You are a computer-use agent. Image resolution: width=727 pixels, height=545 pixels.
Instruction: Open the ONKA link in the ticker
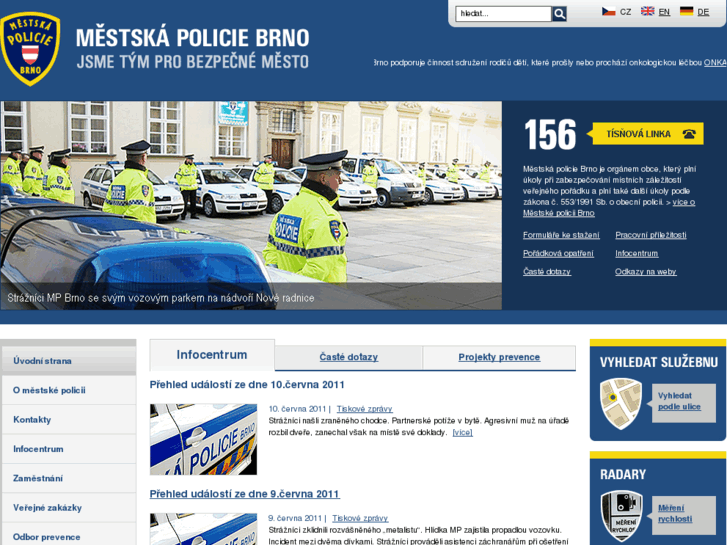(x=715, y=63)
